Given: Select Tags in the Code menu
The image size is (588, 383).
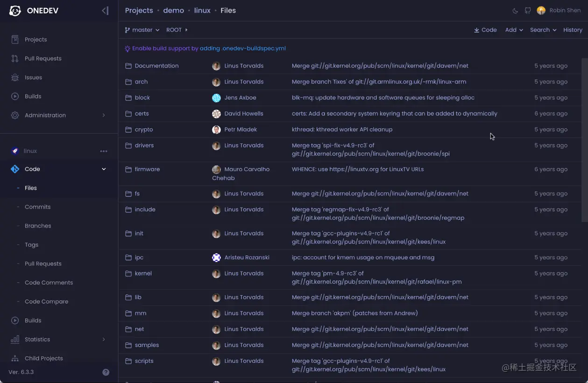Looking at the screenshot, I should coord(31,245).
